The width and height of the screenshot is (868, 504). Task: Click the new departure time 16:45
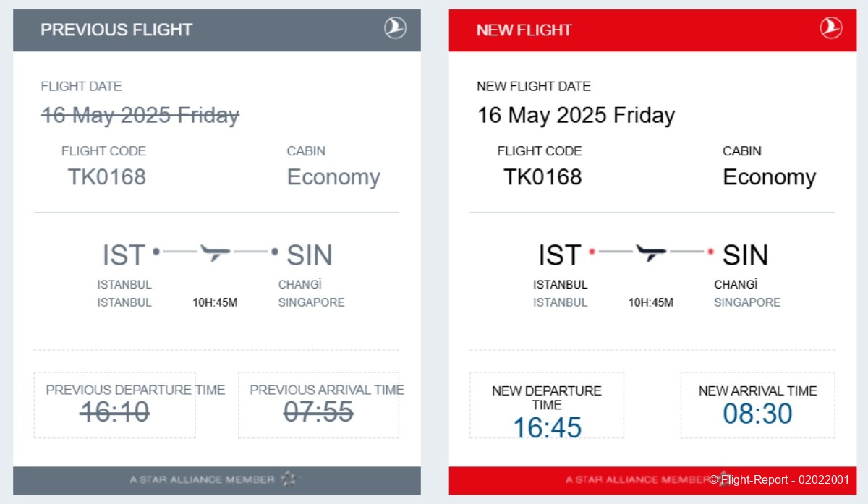(x=548, y=427)
